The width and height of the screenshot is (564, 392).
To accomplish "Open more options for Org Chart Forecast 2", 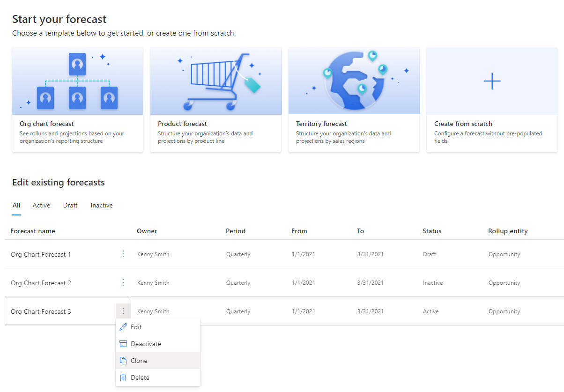I will [x=123, y=282].
